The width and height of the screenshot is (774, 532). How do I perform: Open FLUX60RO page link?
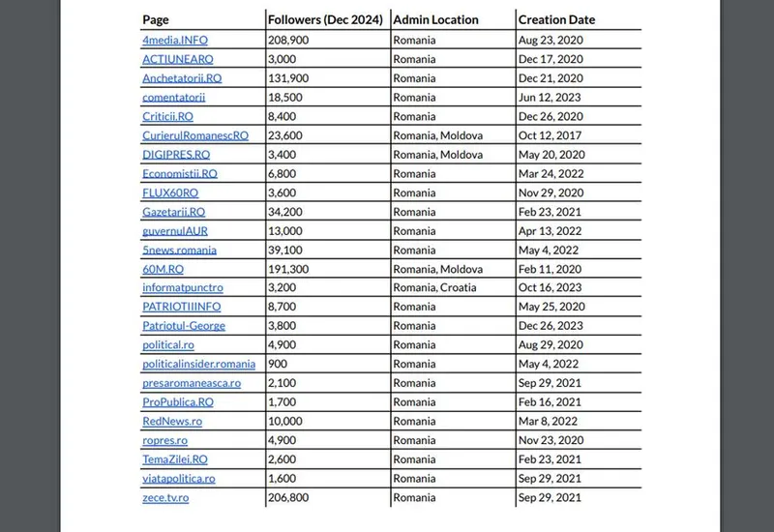click(x=170, y=192)
